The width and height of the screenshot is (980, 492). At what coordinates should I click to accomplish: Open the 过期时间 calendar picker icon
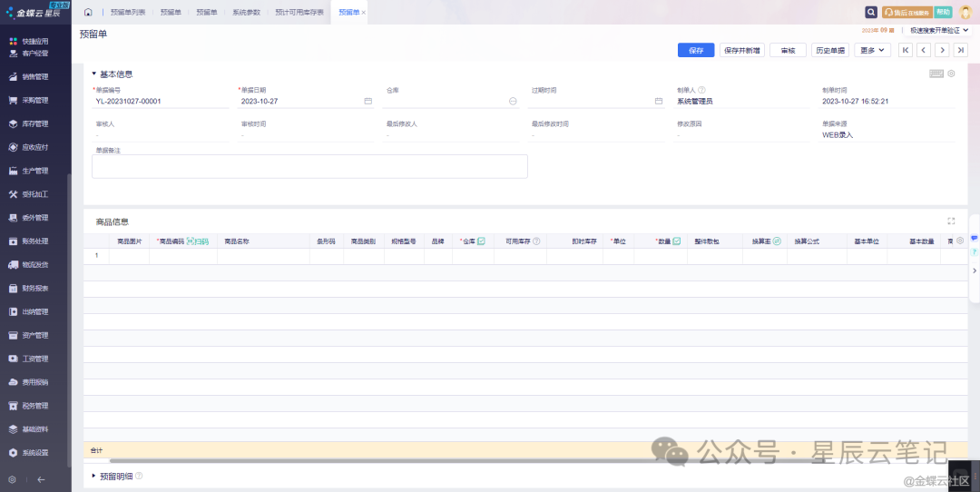[x=659, y=102]
